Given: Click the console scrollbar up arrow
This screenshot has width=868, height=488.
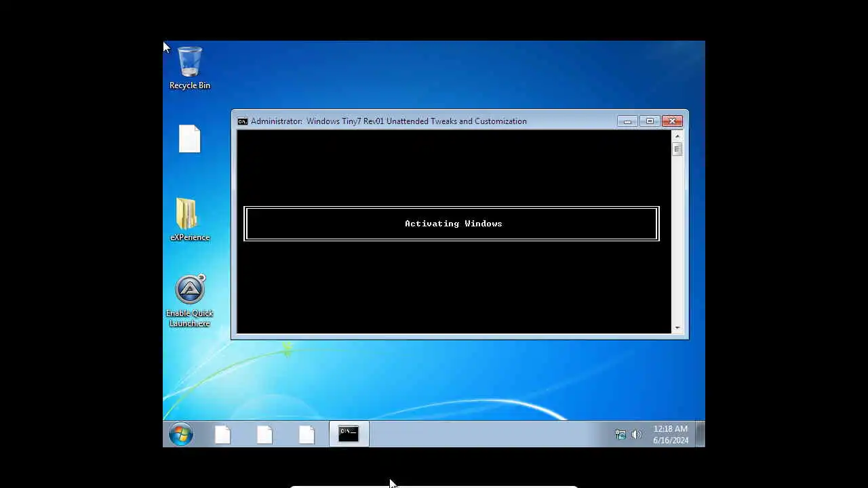Looking at the screenshot, I should point(677,136).
